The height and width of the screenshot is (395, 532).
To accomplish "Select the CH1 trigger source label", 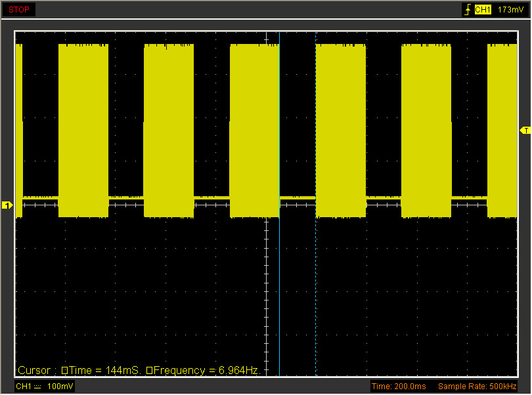I will click(483, 10).
